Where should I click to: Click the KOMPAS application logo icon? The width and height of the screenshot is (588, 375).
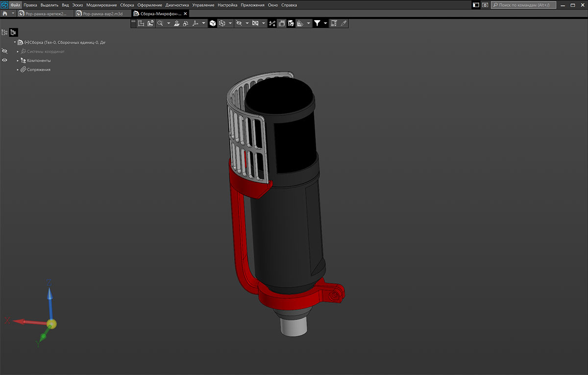coord(5,5)
